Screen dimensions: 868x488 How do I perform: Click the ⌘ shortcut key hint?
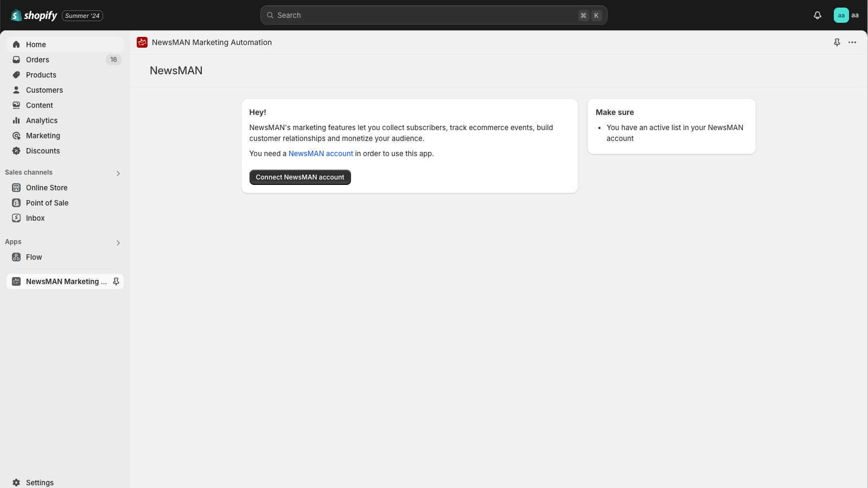click(x=583, y=15)
